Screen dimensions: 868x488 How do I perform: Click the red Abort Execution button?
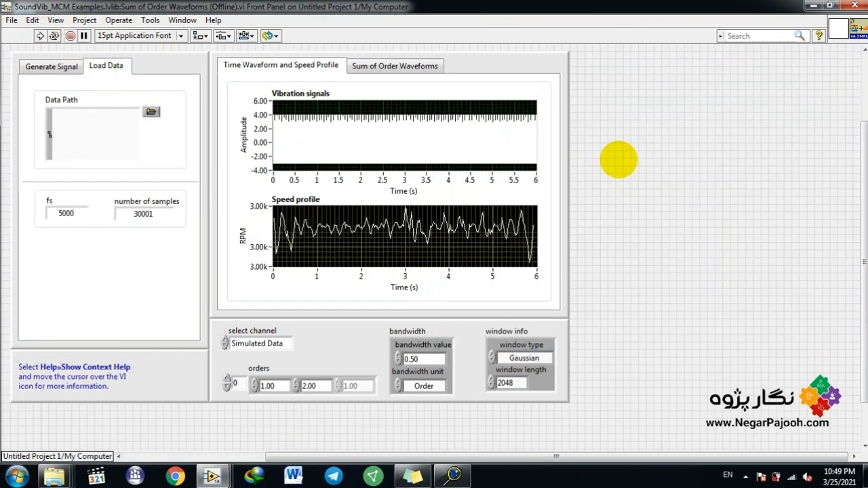[70, 36]
